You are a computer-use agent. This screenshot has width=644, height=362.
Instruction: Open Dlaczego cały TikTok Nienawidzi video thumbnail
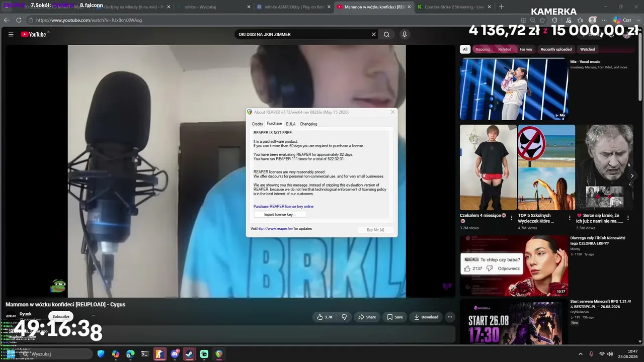coord(514,265)
